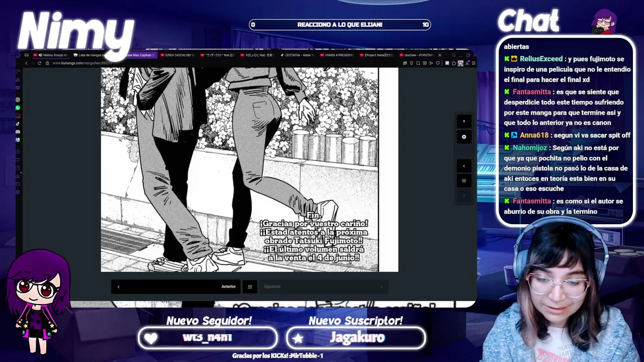Open the WhatsApp sidebar icon
The width and height of the screenshot is (644, 362).
(18, 108)
